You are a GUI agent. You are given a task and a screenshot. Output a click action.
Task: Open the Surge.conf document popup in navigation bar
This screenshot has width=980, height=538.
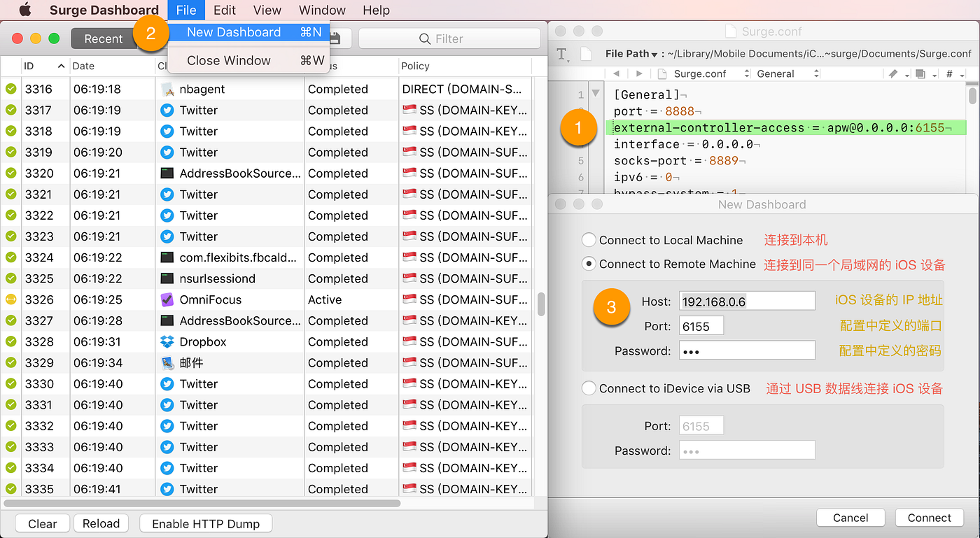tap(704, 73)
